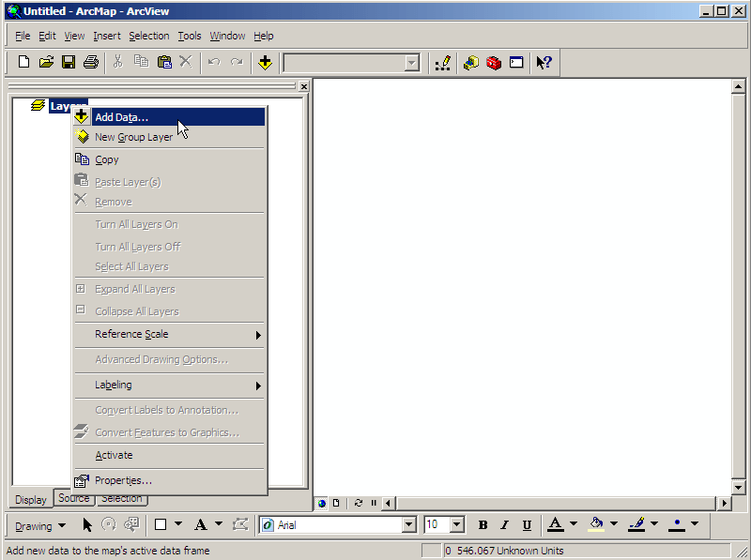This screenshot has width=751, height=560.
Task: Expand the rectangle shape tool options
Action: (178, 524)
